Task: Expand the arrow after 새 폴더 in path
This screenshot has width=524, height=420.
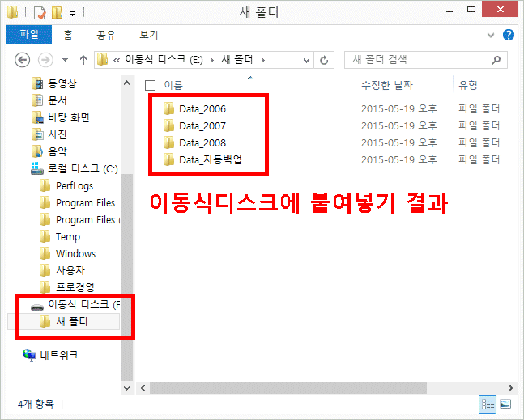Action: pos(263,61)
